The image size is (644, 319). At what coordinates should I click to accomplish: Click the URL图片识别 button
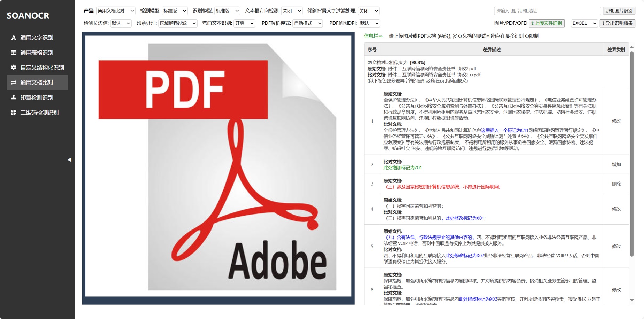pyautogui.click(x=619, y=11)
